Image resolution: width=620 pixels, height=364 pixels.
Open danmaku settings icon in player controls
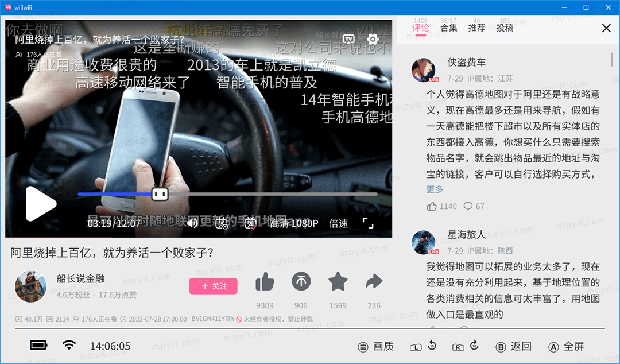click(222, 223)
